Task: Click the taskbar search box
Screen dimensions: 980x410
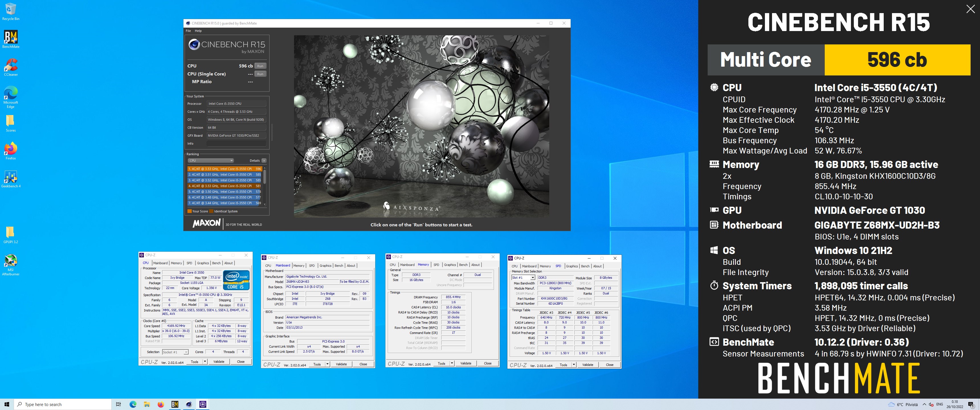Action: point(63,404)
